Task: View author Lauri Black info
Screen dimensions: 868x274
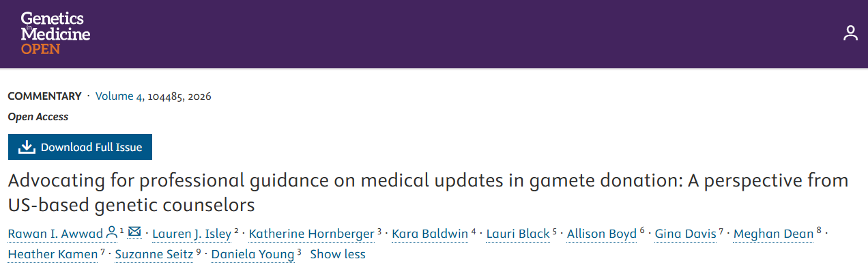Action: 518,234
